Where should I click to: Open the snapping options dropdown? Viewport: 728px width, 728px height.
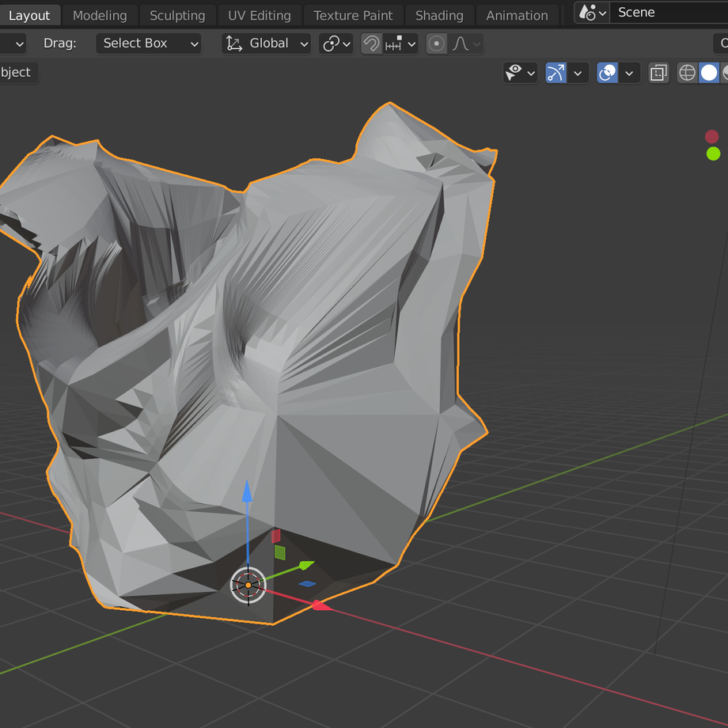pyautogui.click(x=400, y=44)
